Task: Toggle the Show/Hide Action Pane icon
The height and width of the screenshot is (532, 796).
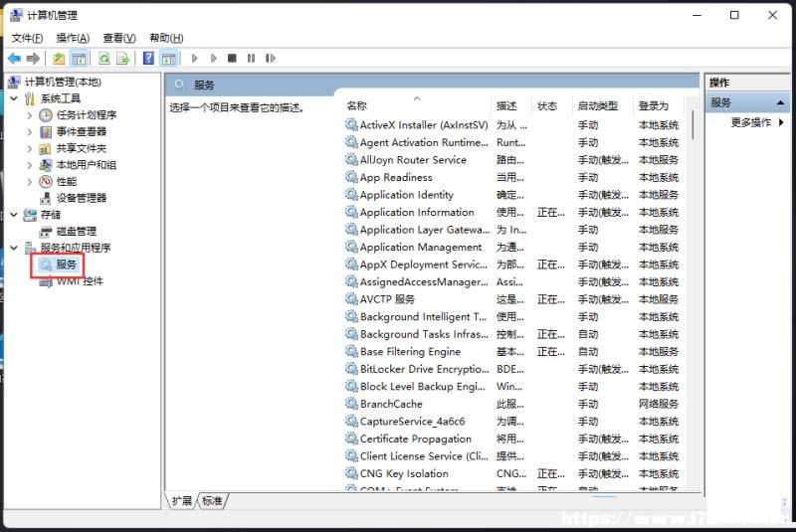Action: pos(168,59)
